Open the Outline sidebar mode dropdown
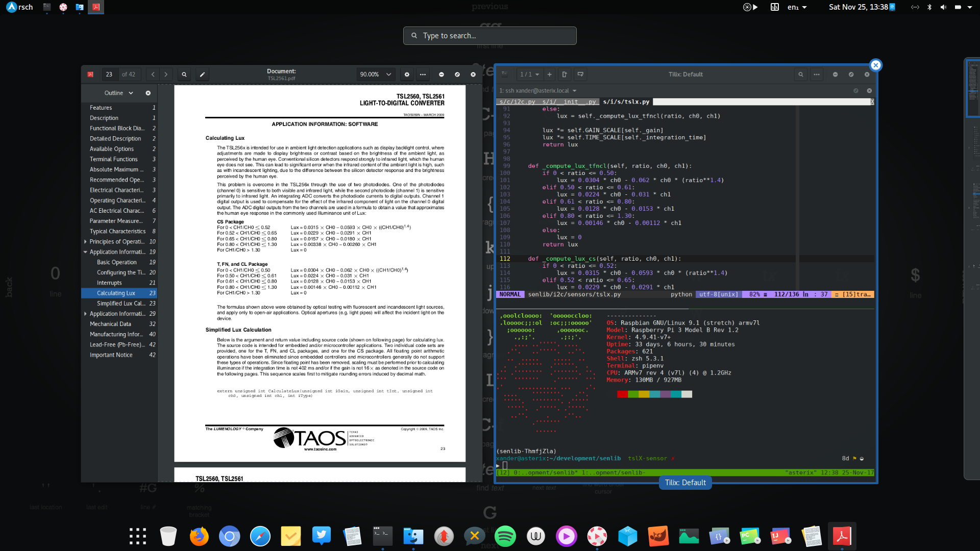Screen dimensions: 980x551 coord(118,93)
